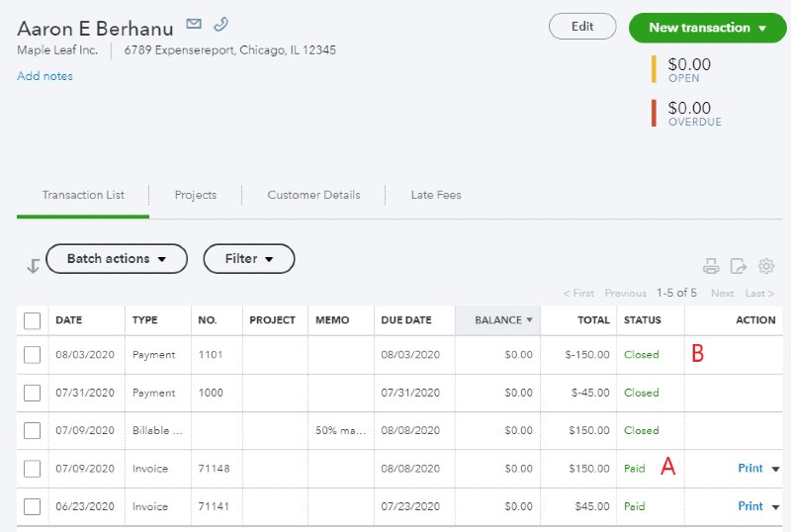Viewport: 791px width, 532px height.
Task: Click the Edit button
Action: click(x=582, y=27)
